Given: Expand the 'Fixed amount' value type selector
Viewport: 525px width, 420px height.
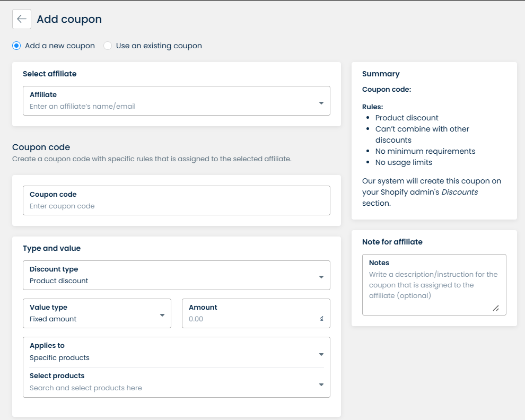Looking at the screenshot, I should [x=90, y=319].
